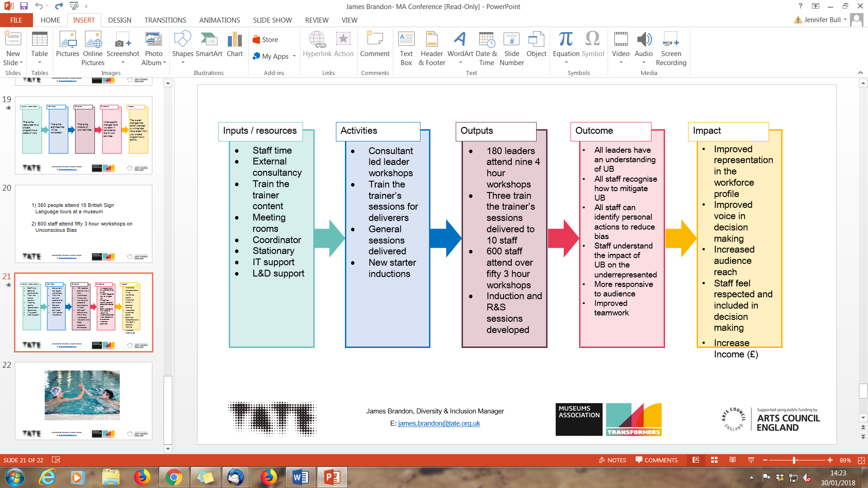The image size is (868, 488).
Task: Undo the last action
Action: point(39,6)
